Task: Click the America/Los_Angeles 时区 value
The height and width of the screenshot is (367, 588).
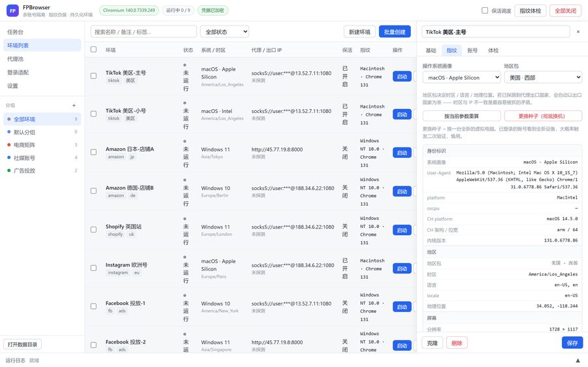Action: pyautogui.click(x=553, y=274)
